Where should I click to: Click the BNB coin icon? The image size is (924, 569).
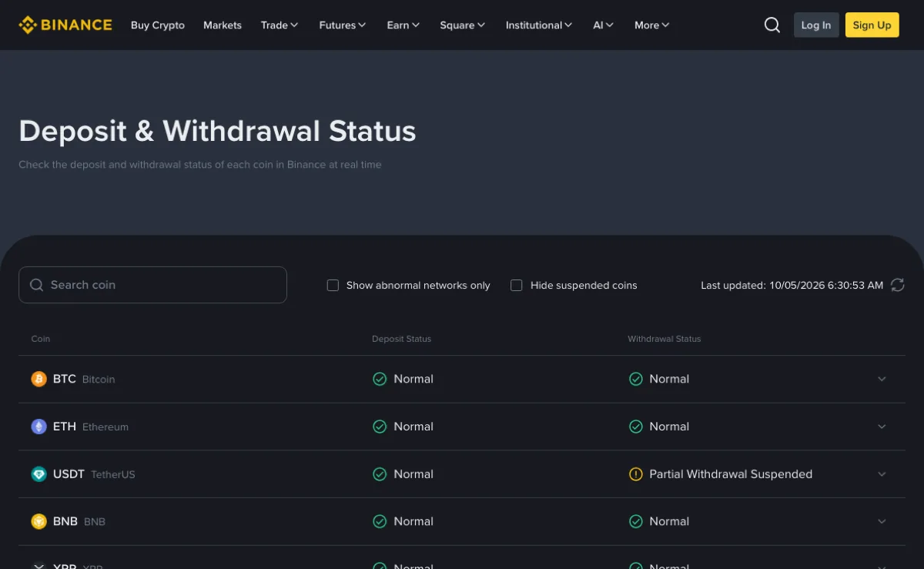(x=38, y=521)
